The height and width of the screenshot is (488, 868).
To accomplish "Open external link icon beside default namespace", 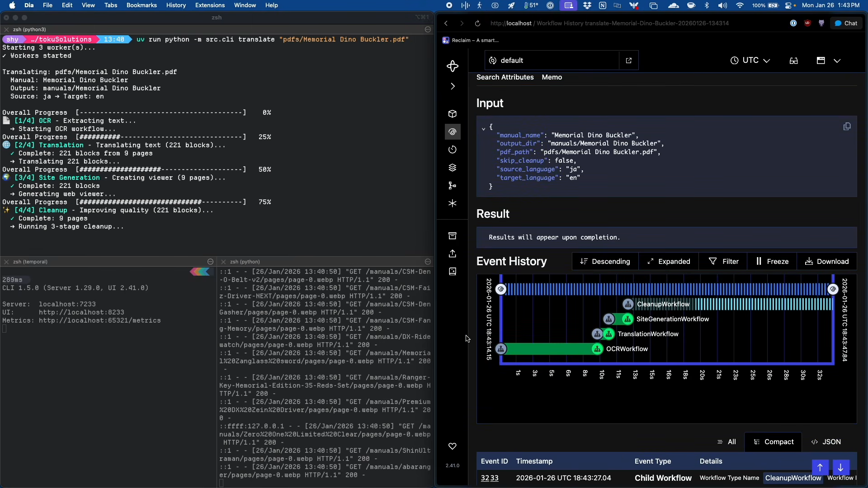I will (x=628, y=61).
